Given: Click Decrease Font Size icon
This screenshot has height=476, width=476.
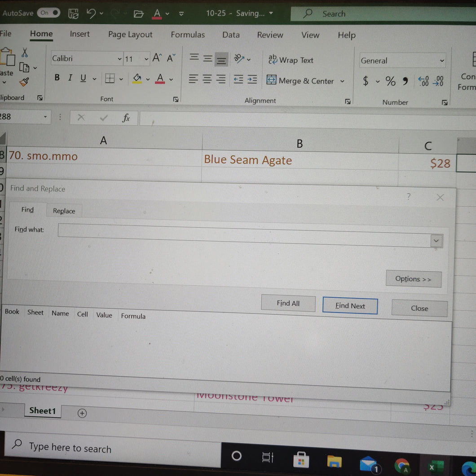Looking at the screenshot, I should tap(171, 58).
